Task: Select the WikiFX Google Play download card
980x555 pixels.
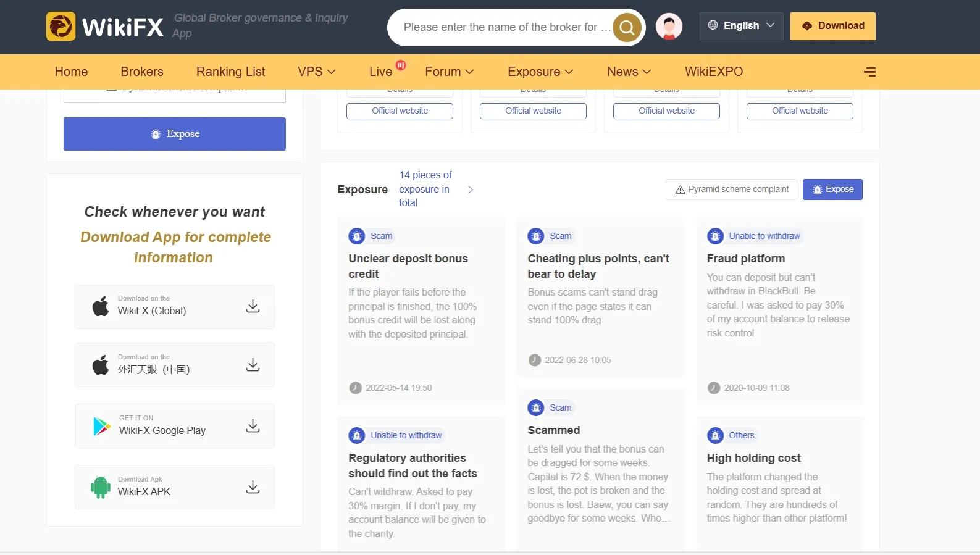Action: [x=175, y=426]
